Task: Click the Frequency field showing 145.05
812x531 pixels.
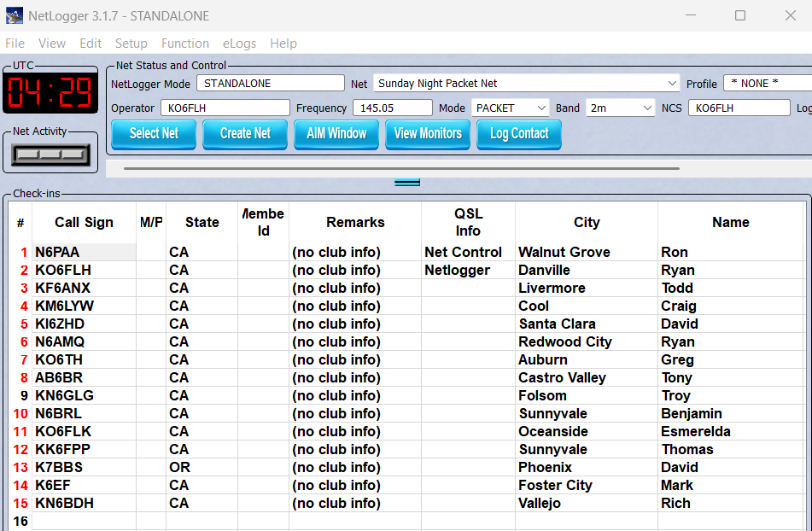Action: click(x=392, y=108)
